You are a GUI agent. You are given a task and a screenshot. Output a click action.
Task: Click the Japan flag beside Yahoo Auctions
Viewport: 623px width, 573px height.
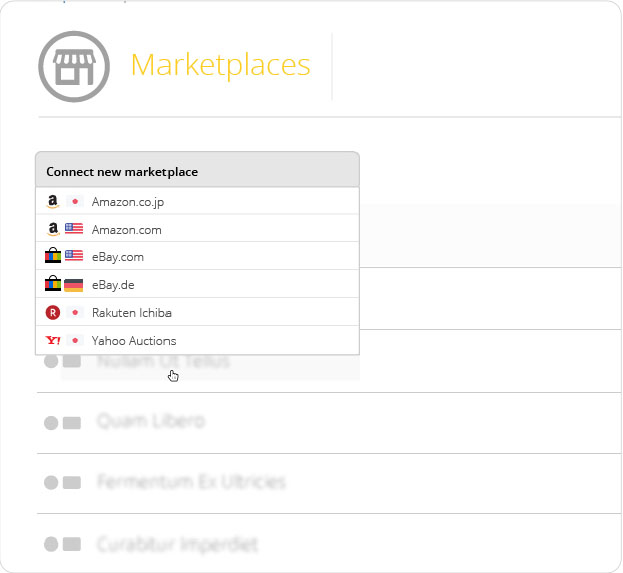click(74, 341)
